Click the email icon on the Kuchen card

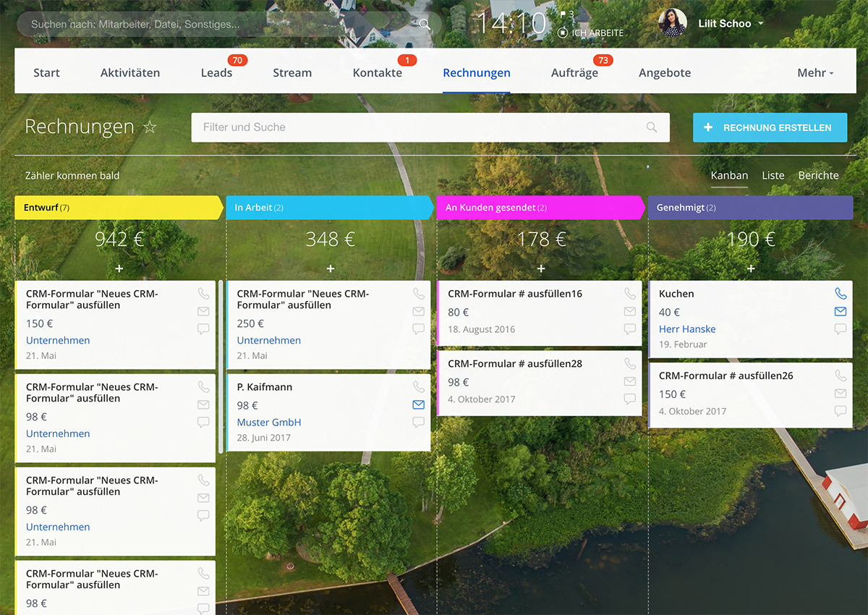tap(841, 311)
